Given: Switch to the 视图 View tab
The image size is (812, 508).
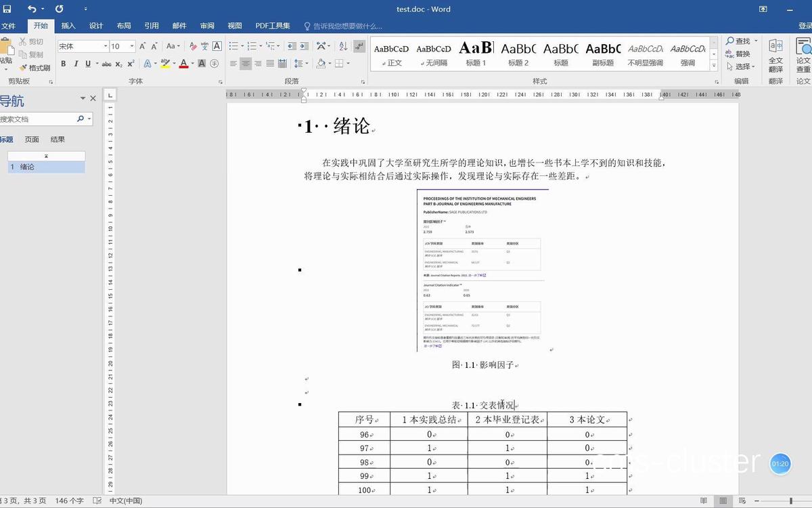Looking at the screenshot, I should pyautogui.click(x=235, y=26).
